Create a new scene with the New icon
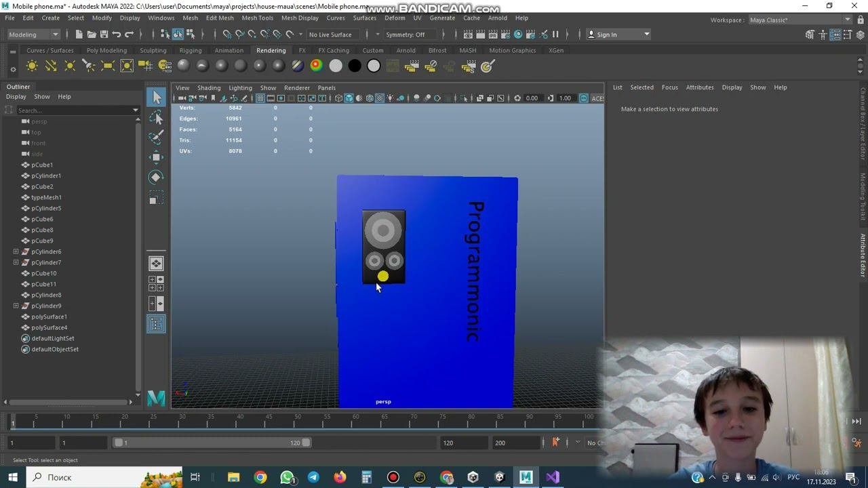868x488 pixels. point(79,35)
